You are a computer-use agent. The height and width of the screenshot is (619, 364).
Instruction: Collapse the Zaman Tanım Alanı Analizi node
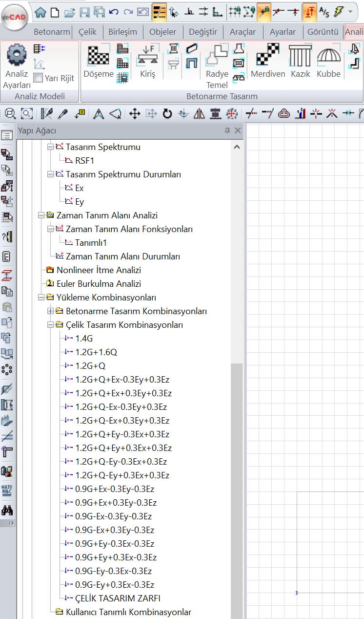pyautogui.click(x=40, y=215)
